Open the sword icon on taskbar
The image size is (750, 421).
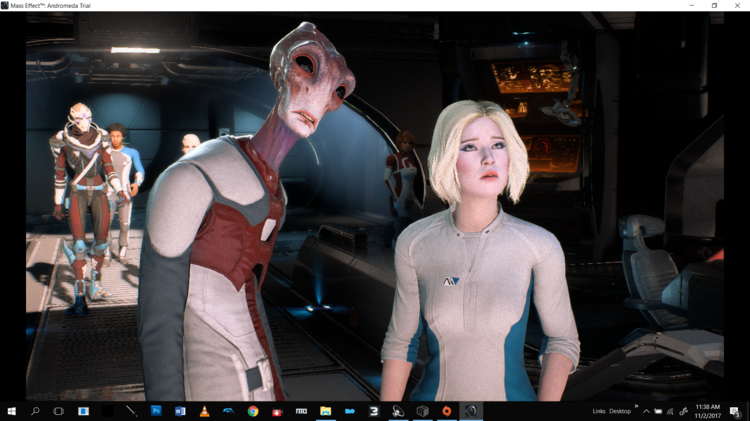pos(132,411)
